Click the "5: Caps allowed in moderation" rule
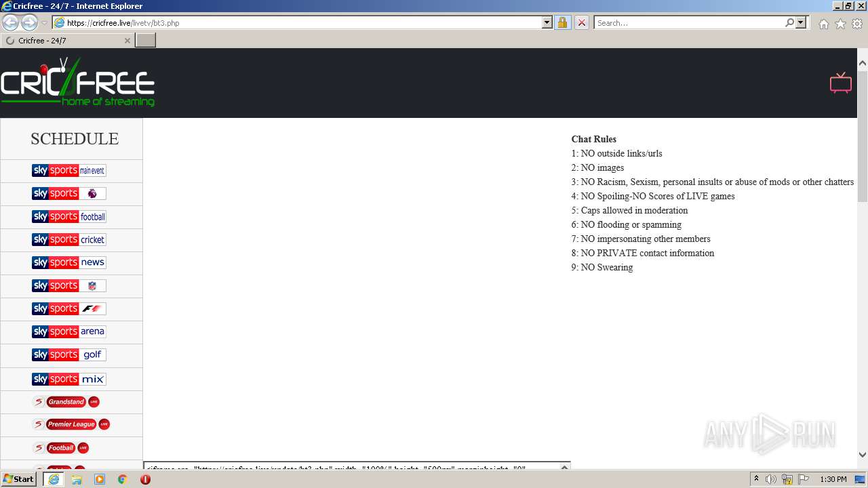Screen dimensions: 868x488 click(629, 211)
